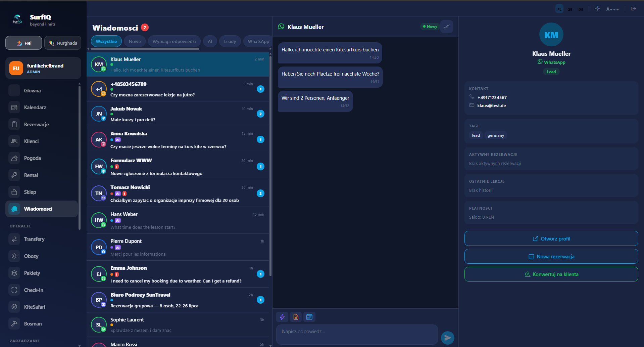This screenshot has width=644, height=347.
Task: Open Tomasz Nowicki conversation
Action: point(178,193)
